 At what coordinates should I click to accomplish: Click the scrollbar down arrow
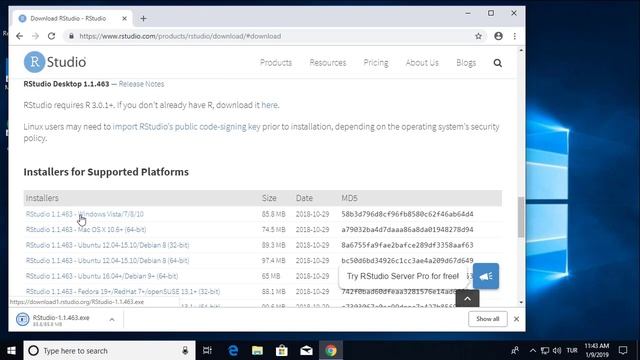[521, 302]
